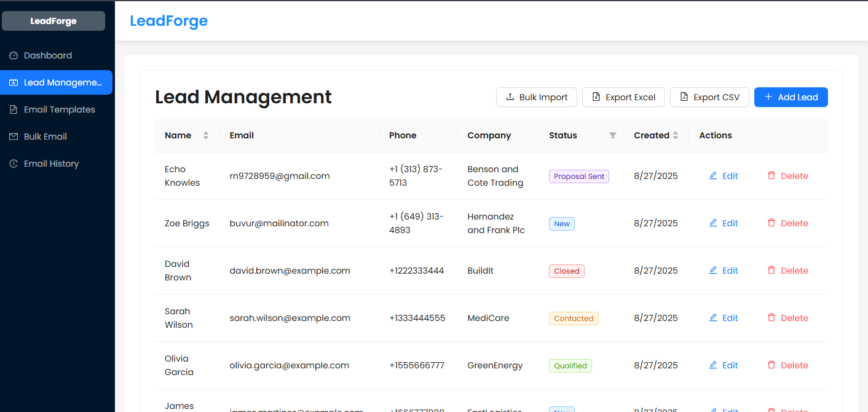Sort leads by Name column arrows

point(206,135)
